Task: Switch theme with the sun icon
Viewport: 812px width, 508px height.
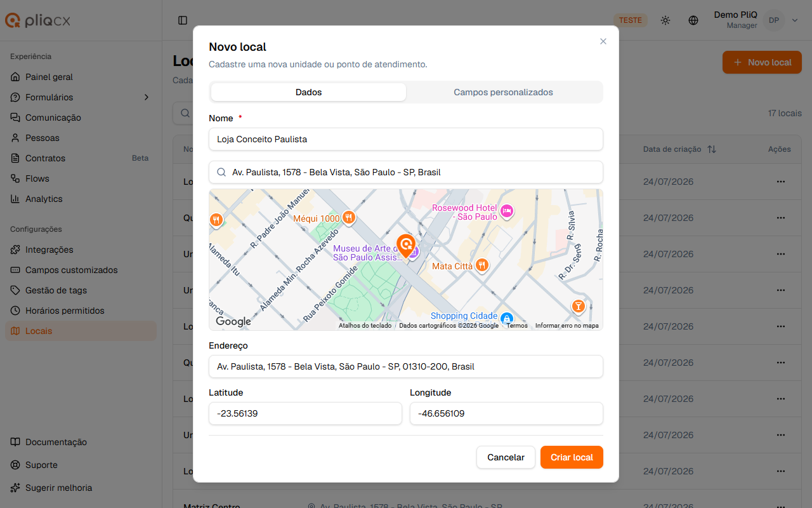Action: [x=665, y=20]
